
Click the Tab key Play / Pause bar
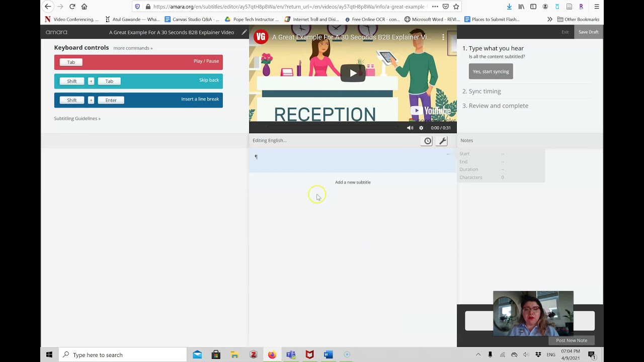(x=138, y=62)
